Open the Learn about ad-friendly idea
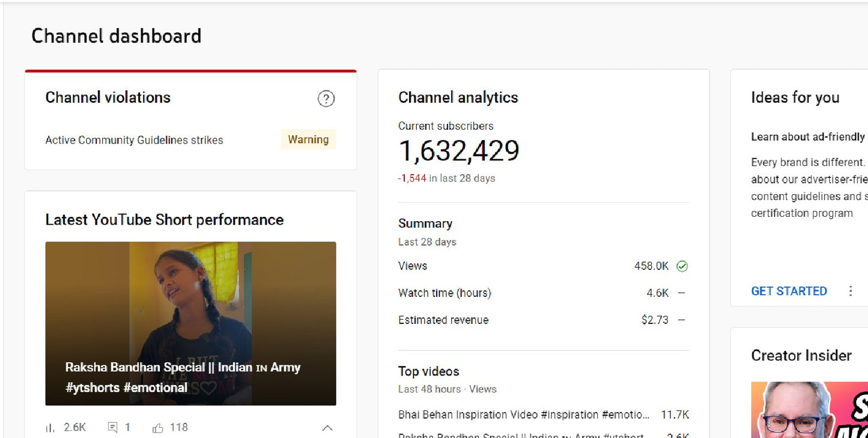The width and height of the screenshot is (868, 438). click(808, 136)
